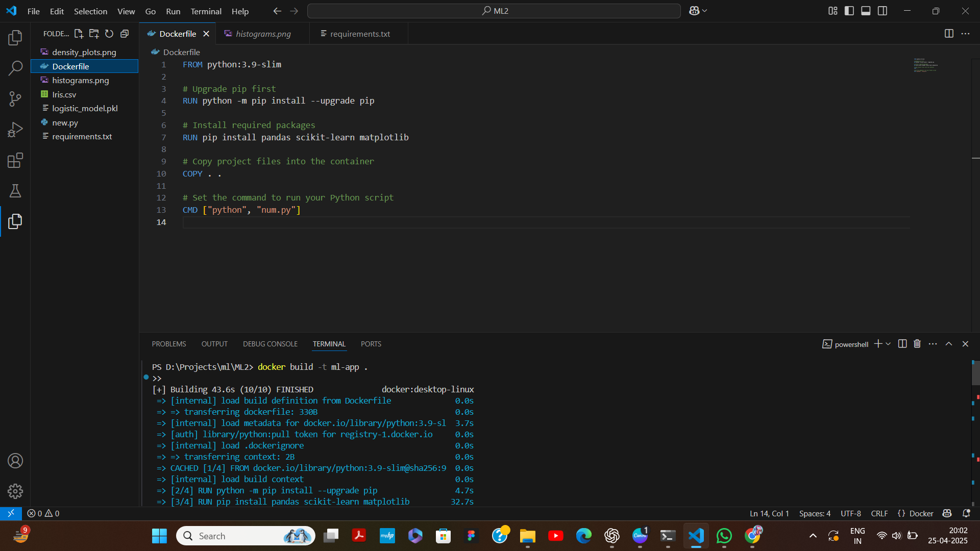Open Iris.csv from explorer

tap(85, 94)
